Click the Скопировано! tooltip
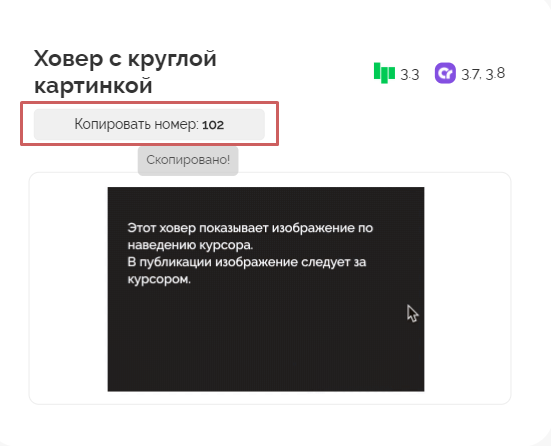The width and height of the screenshot is (551, 446). 188,160
